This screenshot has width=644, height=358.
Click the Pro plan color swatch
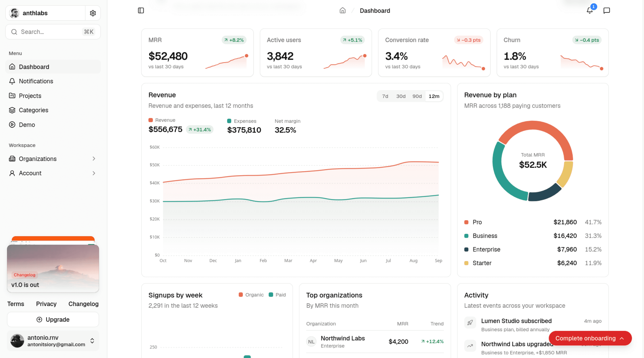(x=466, y=222)
